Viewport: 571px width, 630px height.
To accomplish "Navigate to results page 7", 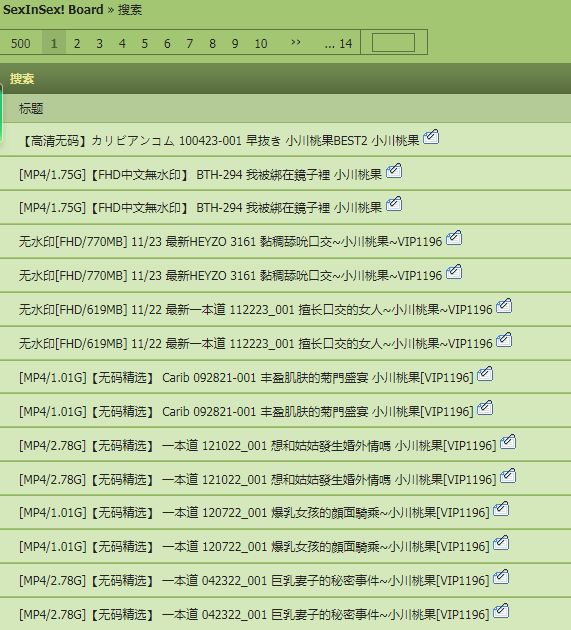I will coord(189,43).
